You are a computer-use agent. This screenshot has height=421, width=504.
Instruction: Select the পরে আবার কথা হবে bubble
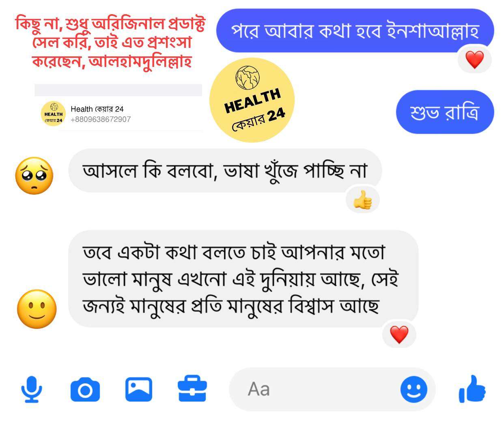point(355,30)
